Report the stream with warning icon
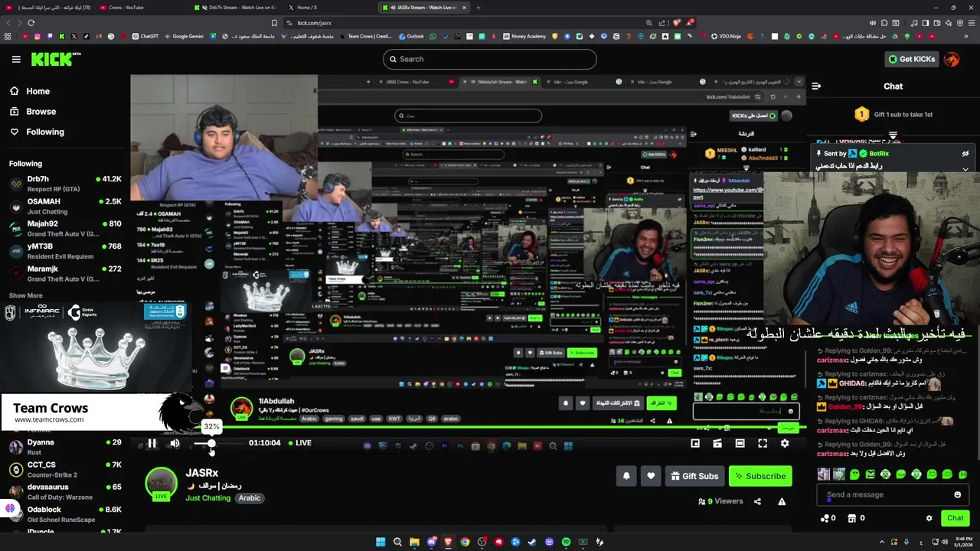The height and width of the screenshot is (551, 980). pyautogui.click(x=782, y=501)
